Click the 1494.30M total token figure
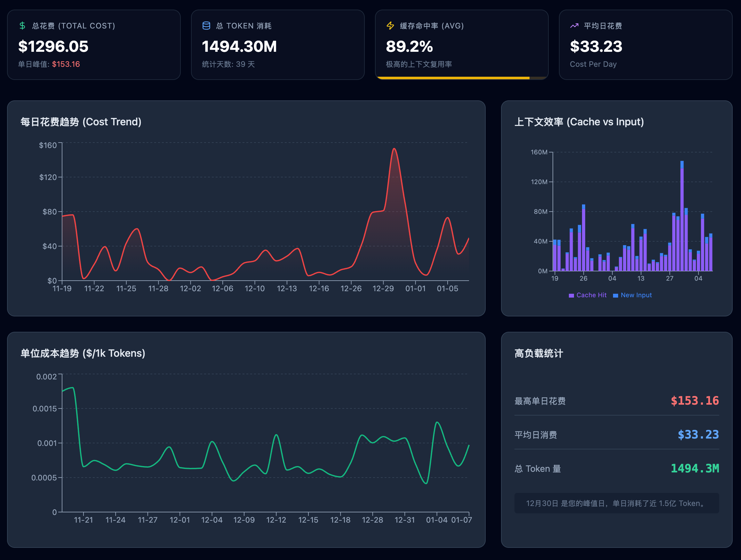 click(239, 47)
